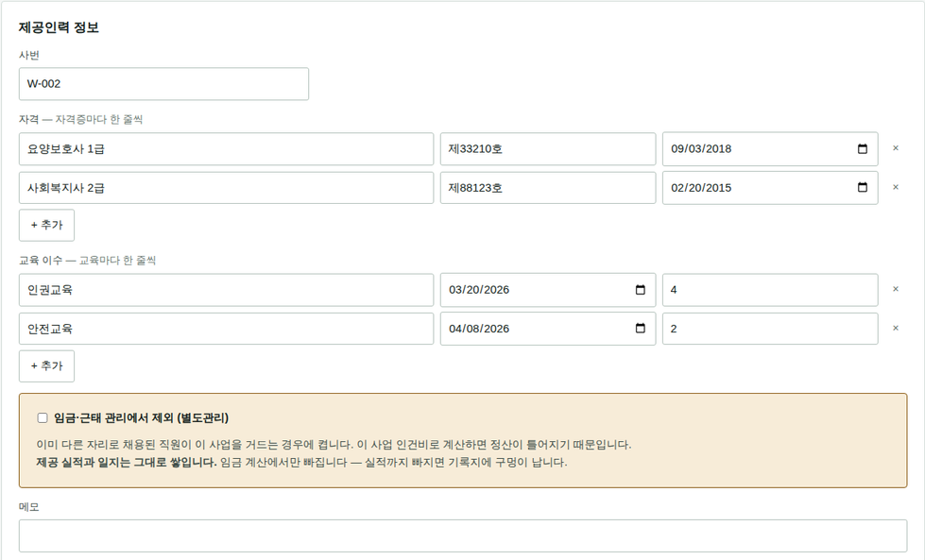Viewport: 925px width, 560px height.
Task: Focus the 메모 text field
Action: coord(463,535)
